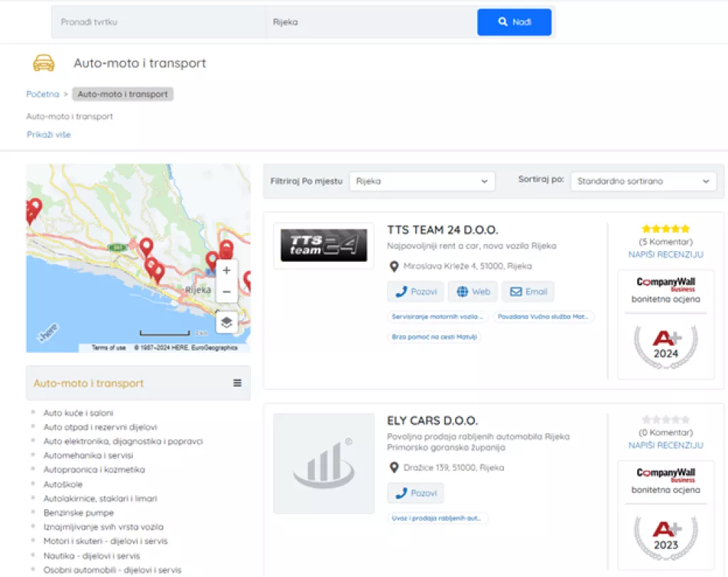Open the map layers selector
The image size is (728, 577).
tap(226, 322)
